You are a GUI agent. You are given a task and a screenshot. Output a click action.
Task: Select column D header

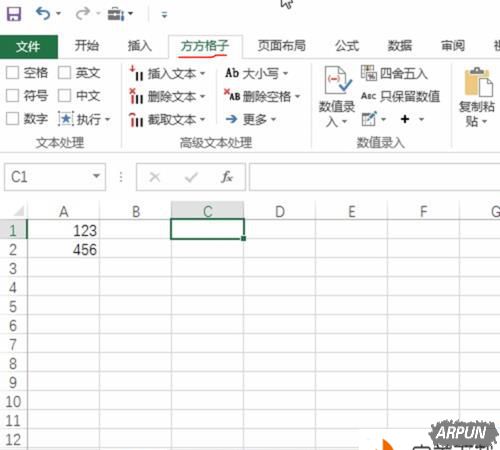coord(280,211)
